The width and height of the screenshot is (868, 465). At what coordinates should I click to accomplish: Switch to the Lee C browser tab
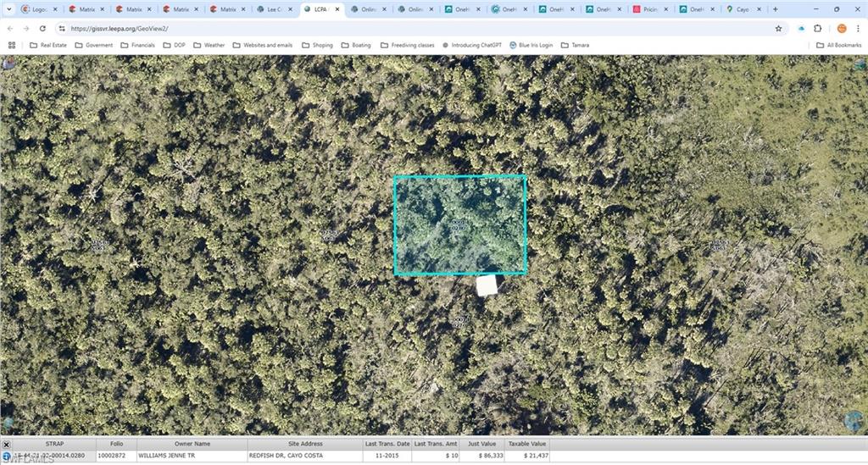(x=274, y=9)
